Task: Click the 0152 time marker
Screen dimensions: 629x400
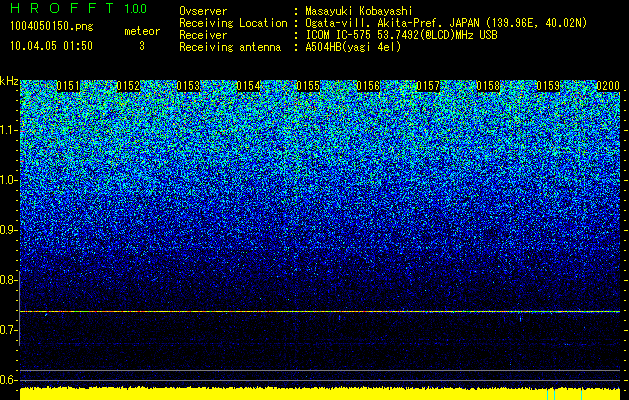Action: 128,86
